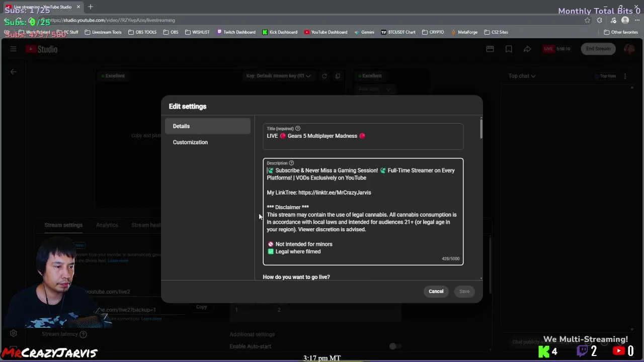This screenshot has height=362, width=644.
Task: Expand the Other favorites folder
Action: (x=621, y=32)
